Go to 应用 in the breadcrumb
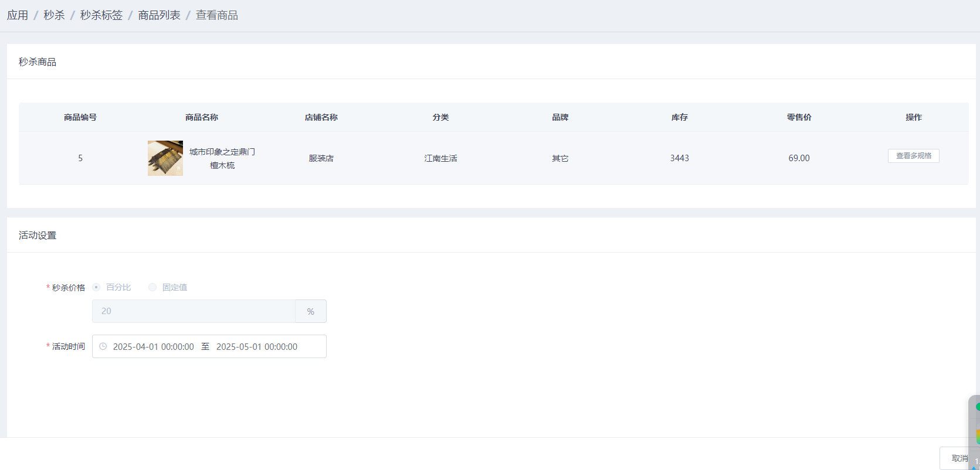 tap(18, 15)
